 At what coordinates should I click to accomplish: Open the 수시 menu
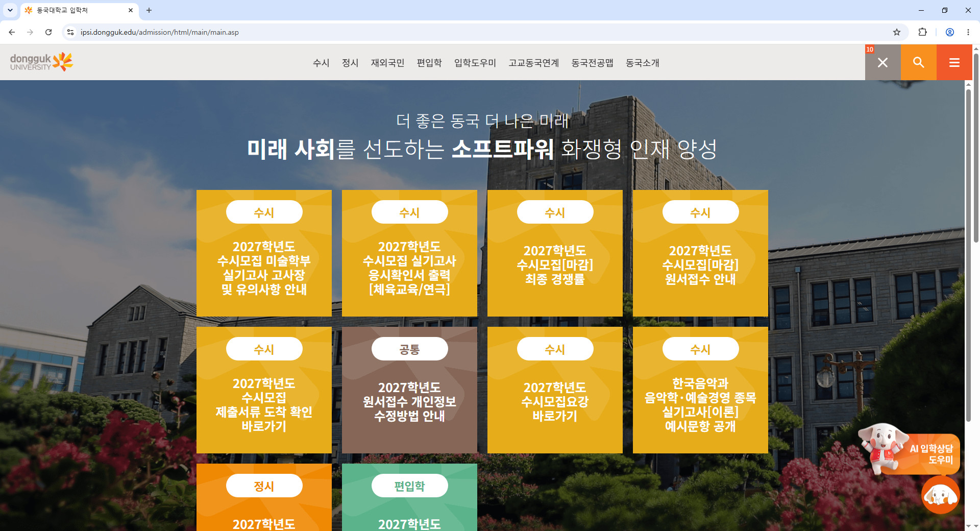(321, 63)
